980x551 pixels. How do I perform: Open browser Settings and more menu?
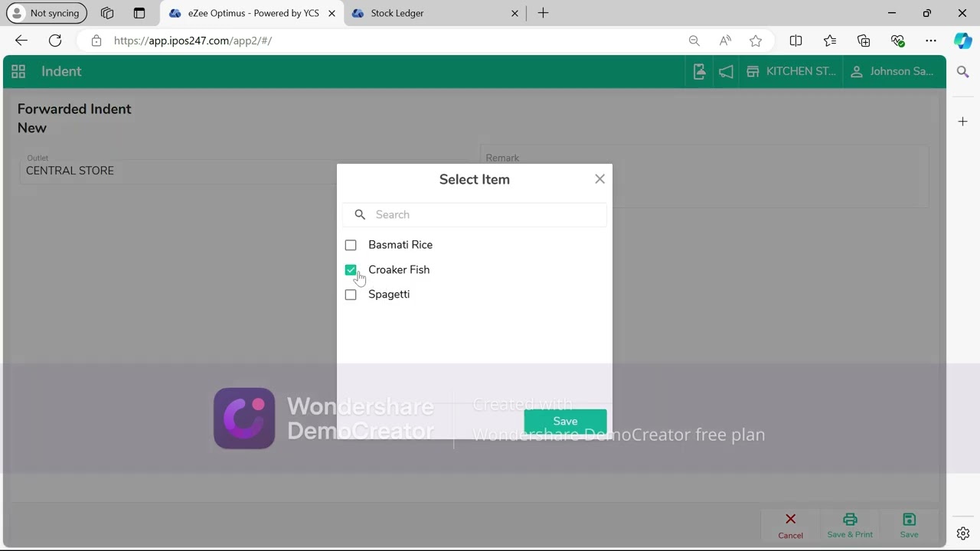click(931, 41)
